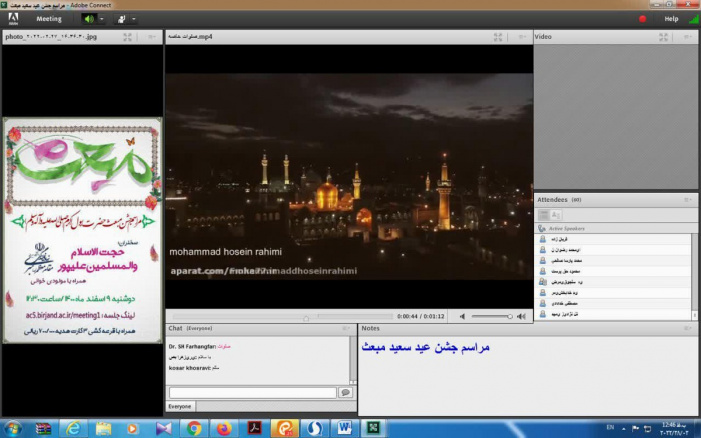This screenshot has width=701, height=438.
Task: Click the red recording indicator
Action: [642, 18]
